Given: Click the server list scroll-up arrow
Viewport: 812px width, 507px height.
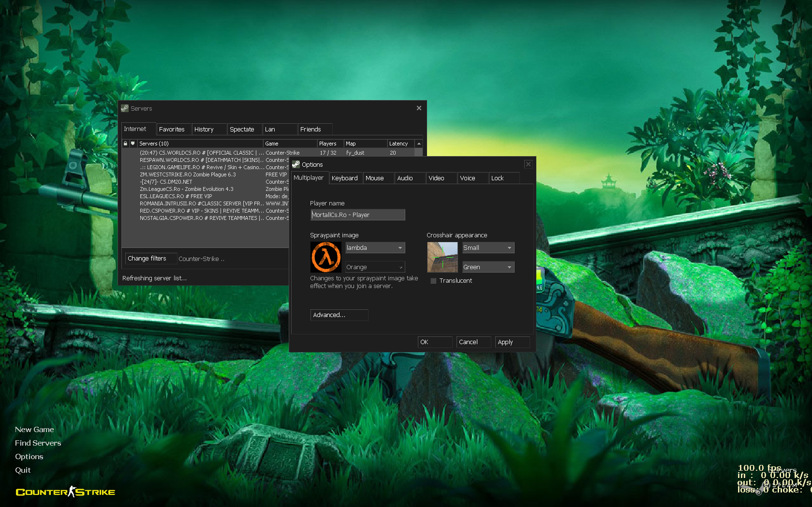Looking at the screenshot, I should point(419,144).
